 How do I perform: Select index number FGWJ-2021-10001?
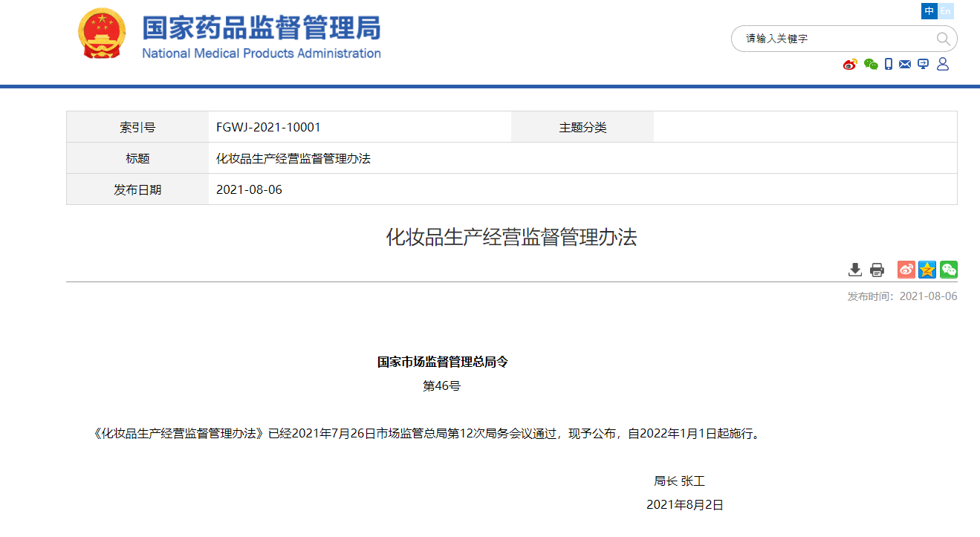click(x=268, y=127)
